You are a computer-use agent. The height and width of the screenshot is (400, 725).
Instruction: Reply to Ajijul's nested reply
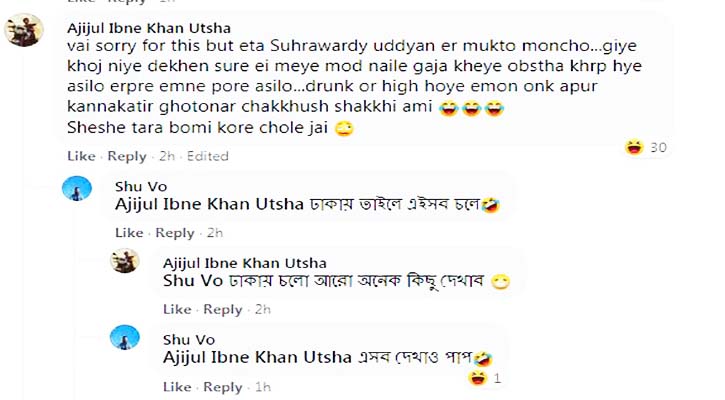222,309
